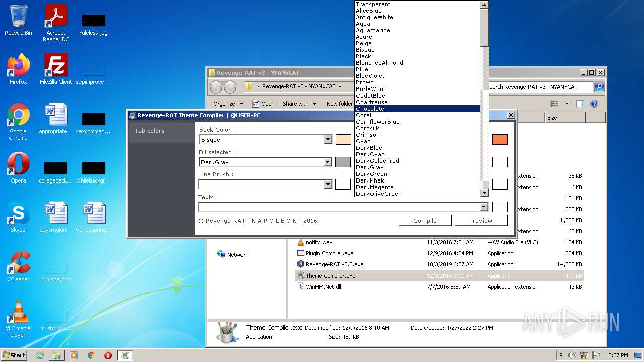Open the Line Brush dropdown arrow

(328, 185)
